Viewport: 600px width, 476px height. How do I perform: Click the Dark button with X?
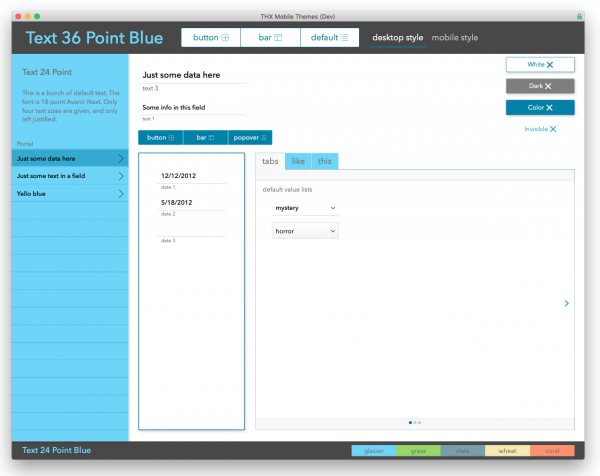tap(540, 86)
